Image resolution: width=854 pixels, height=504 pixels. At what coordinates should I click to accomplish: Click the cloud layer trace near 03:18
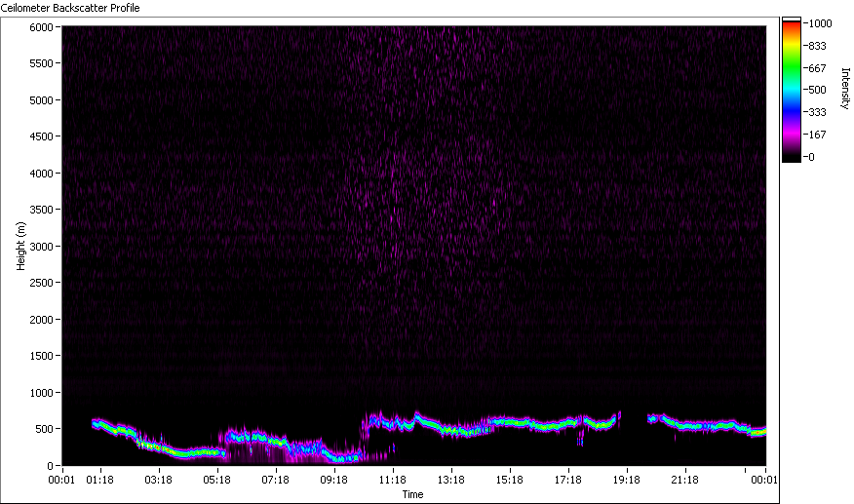tap(159, 447)
